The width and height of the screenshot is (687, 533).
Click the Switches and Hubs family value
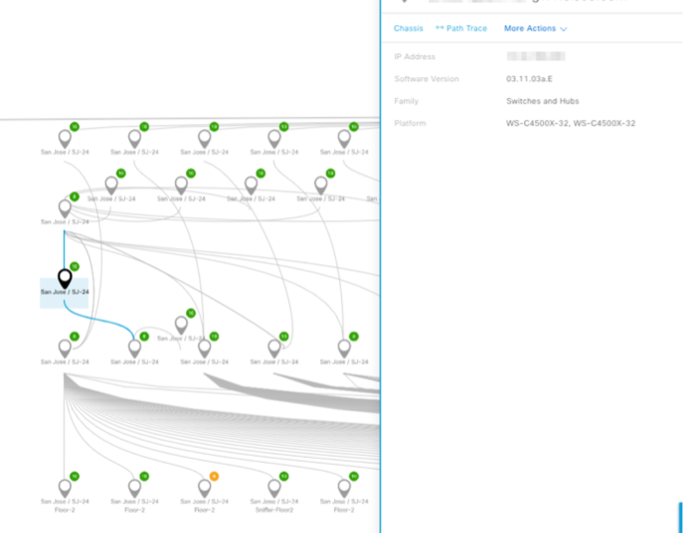click(542, 101)
